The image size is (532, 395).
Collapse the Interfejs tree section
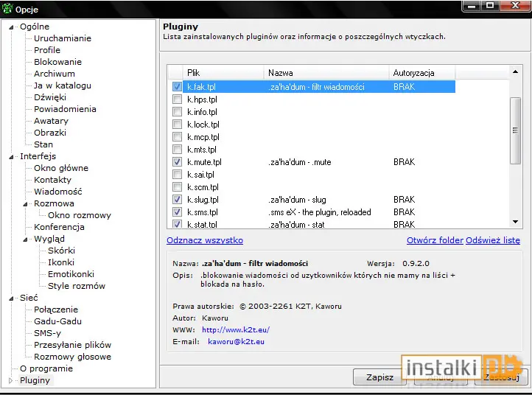click(x=11, y=157)
